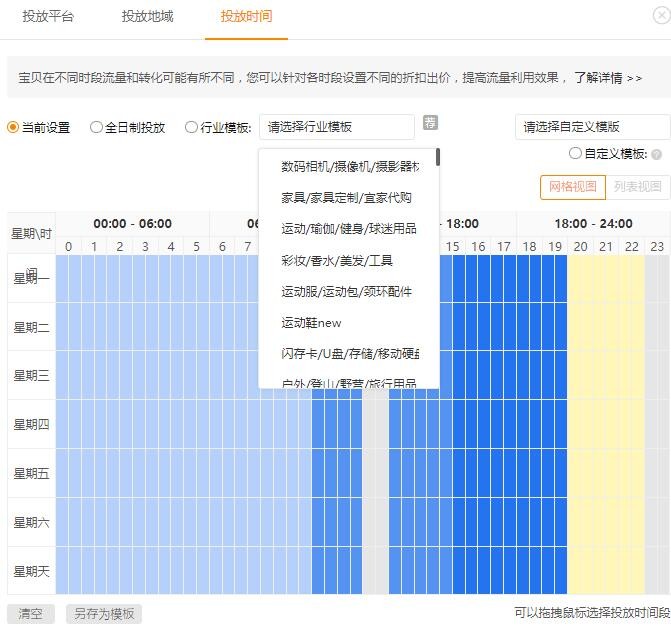The image size is (671, 640).
Task: Click hour 16 column header
Action: (x=478, y=246)
